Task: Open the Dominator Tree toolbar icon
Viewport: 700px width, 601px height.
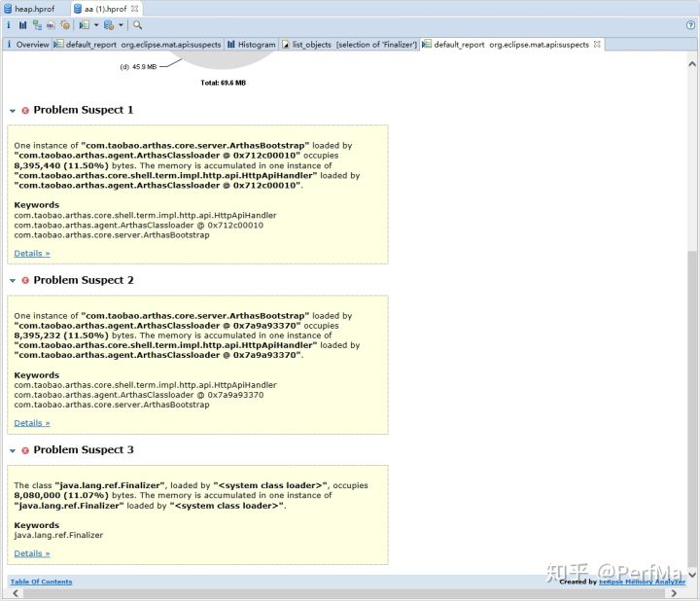Action: pos(37,25)
